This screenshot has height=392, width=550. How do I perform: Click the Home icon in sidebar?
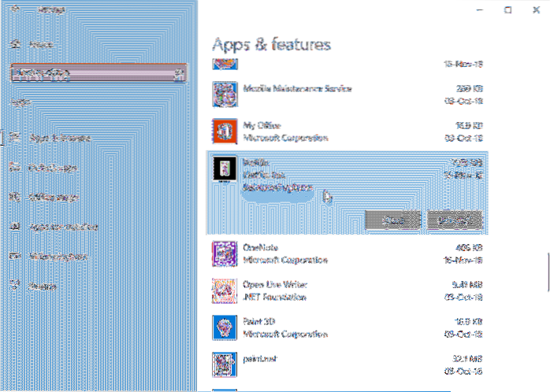pos(15,46)
